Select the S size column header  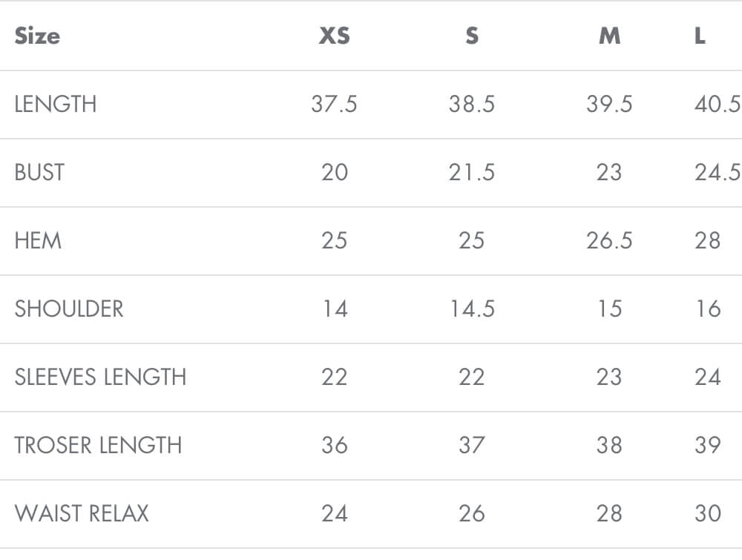coord(472,36)
